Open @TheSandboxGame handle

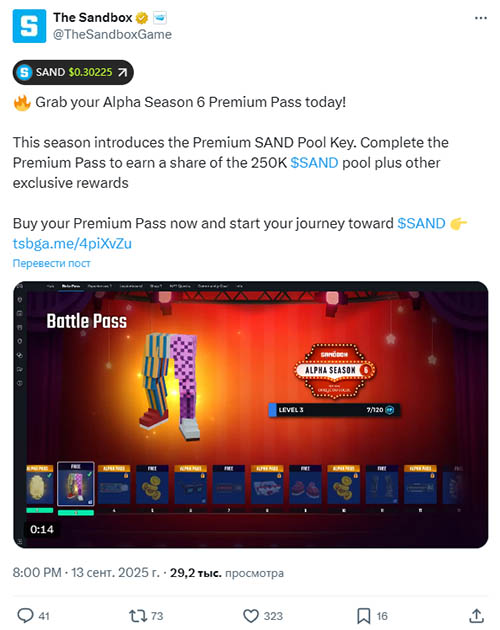[113, 35]
